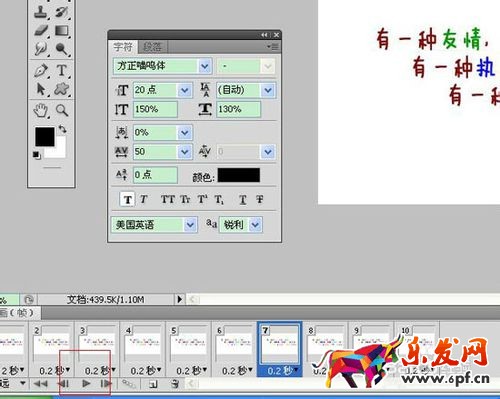The height and width of the screenshot is (399, 500).
Task: Click the vertical scale 150% field
Action: [155, 109]
